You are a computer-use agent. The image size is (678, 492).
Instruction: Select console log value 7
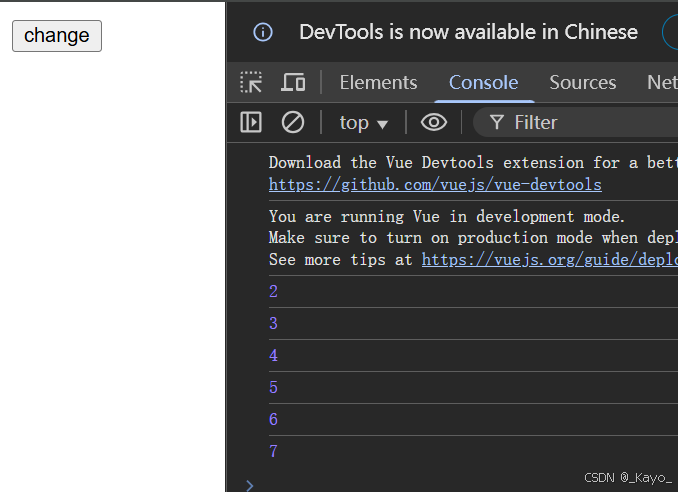[273, 451]
